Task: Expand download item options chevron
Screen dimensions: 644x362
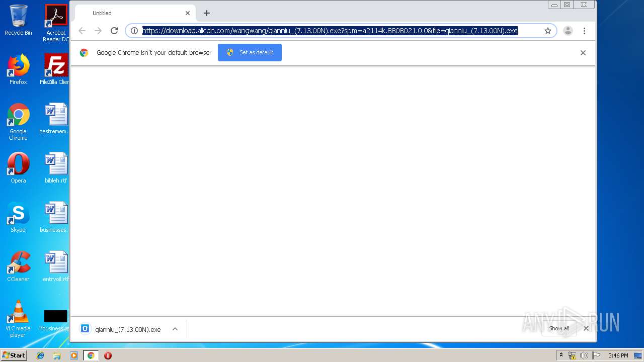Action: tap(175, 329)
